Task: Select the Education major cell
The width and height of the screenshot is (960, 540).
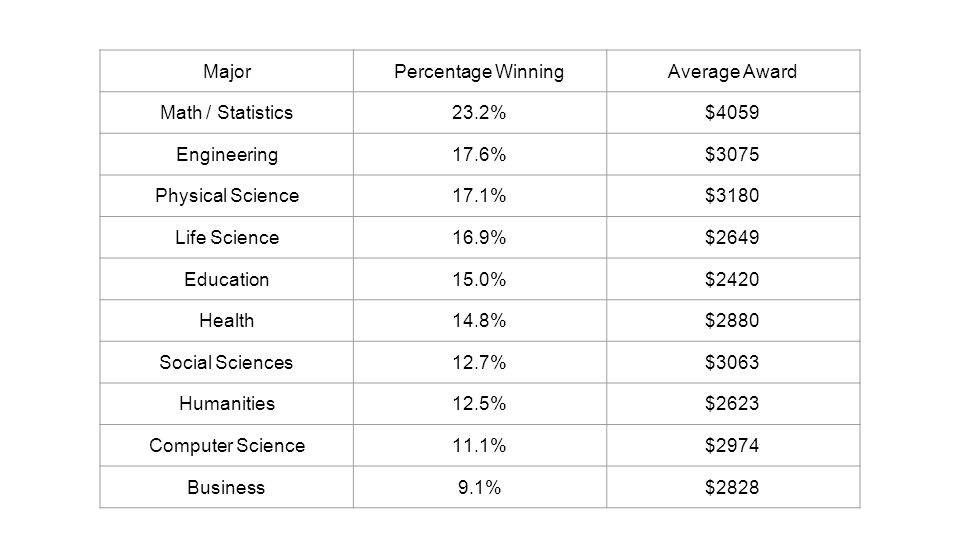Action: (x=227, y=279)
